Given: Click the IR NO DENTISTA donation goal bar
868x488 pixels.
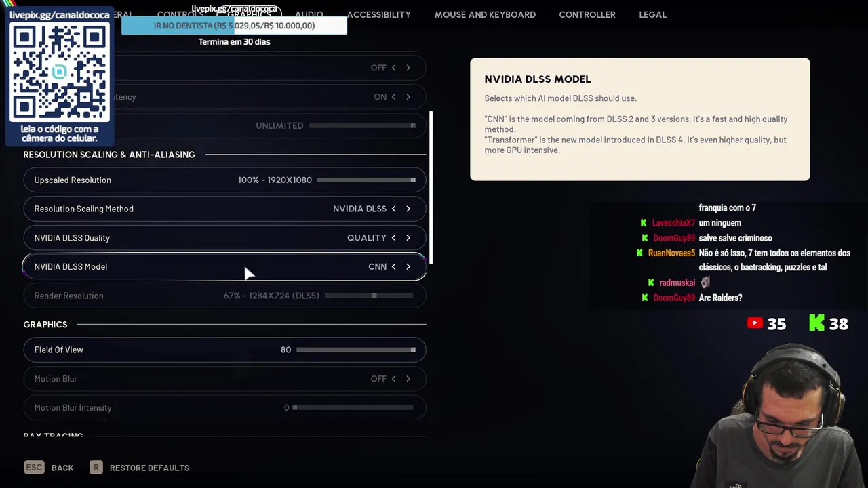Looking at the screenshot, I should [234, 26].
